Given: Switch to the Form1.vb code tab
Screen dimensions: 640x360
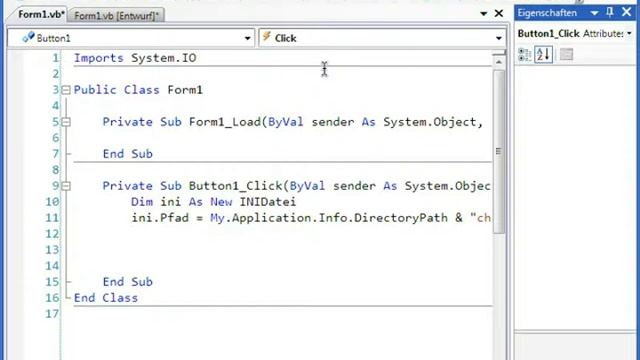Looking at the screenshot, I should (x=40, y=15).
